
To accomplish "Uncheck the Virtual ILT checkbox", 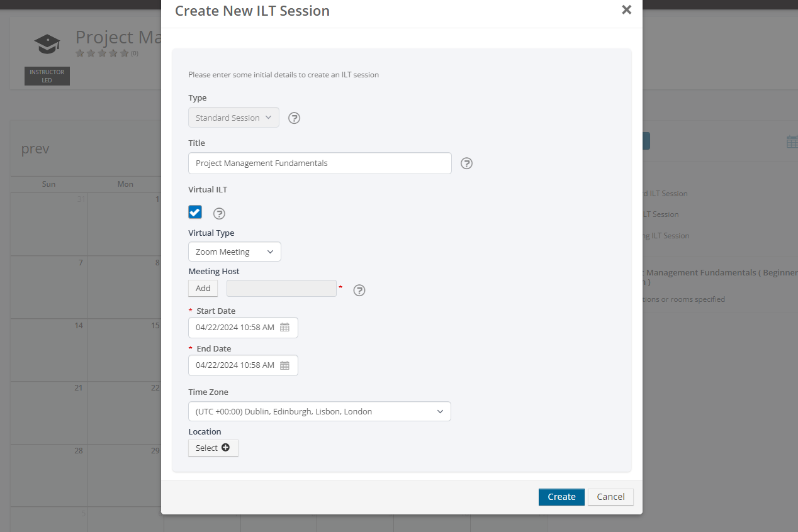I will pyautogui.click(x=195, y=212).
